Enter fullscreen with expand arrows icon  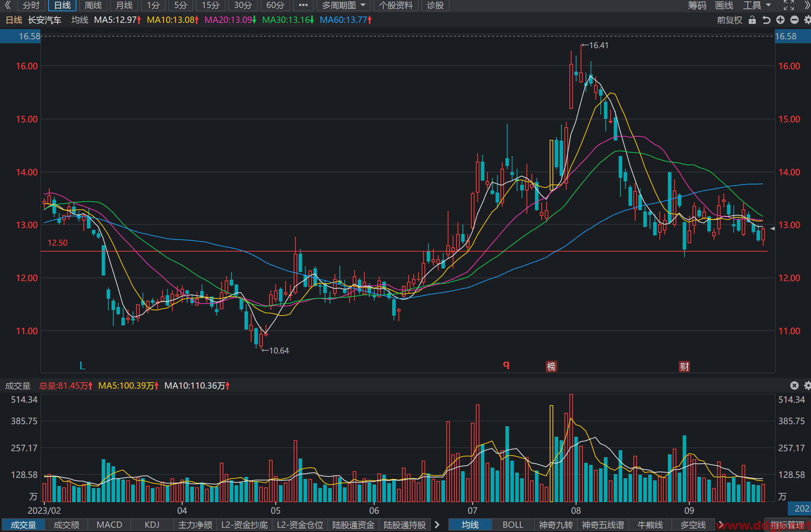click(x=789, y=5)
